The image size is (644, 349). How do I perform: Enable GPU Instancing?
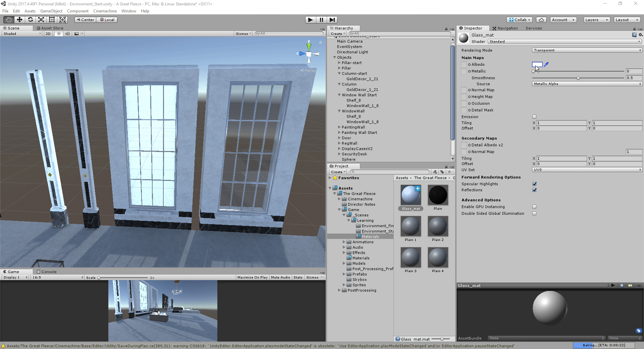tap(534, 207)
